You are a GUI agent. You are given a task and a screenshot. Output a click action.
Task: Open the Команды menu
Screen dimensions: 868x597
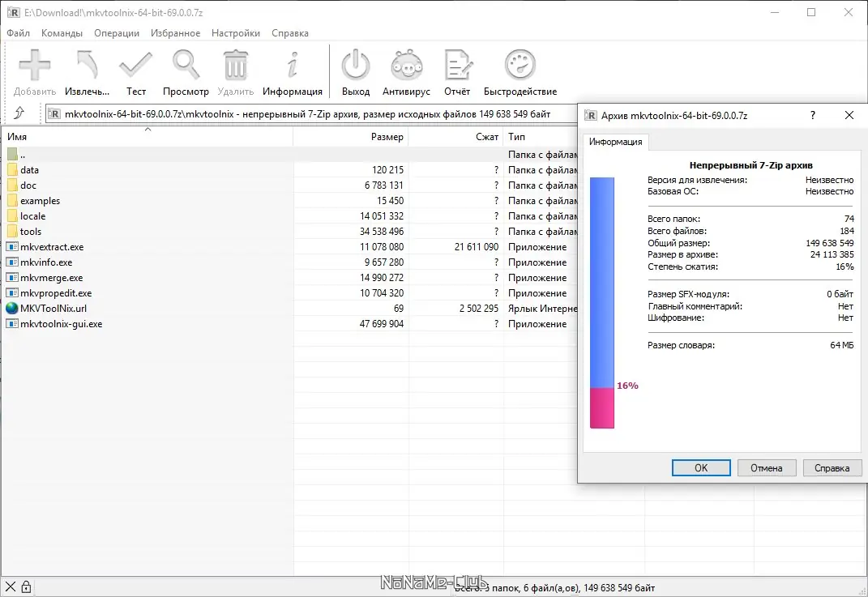coord(62,33)
